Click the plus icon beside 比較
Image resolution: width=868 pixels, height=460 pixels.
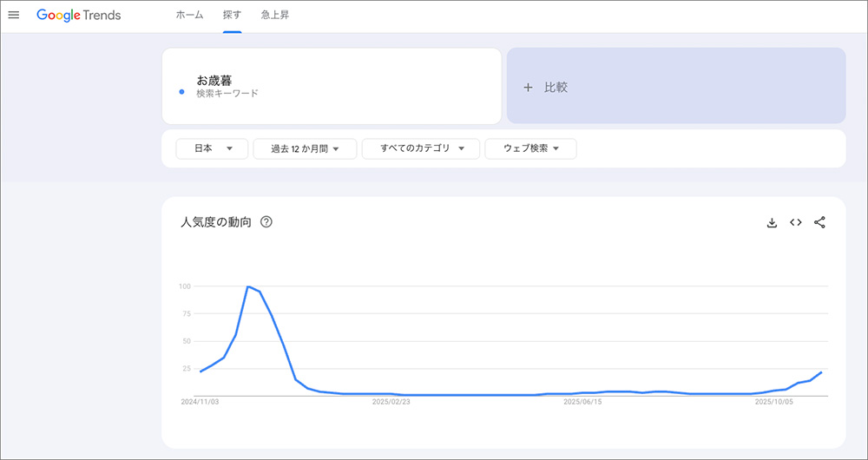coord(528,88)
